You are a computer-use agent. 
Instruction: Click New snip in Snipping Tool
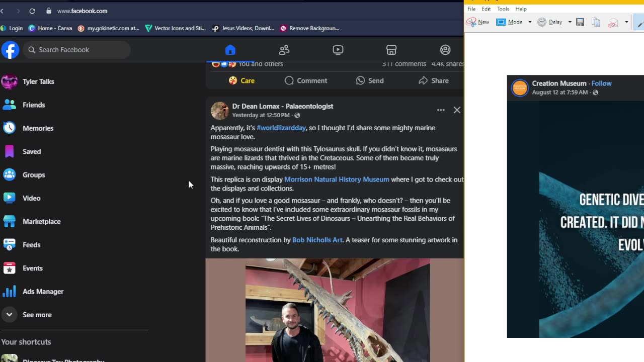(478, 22)
